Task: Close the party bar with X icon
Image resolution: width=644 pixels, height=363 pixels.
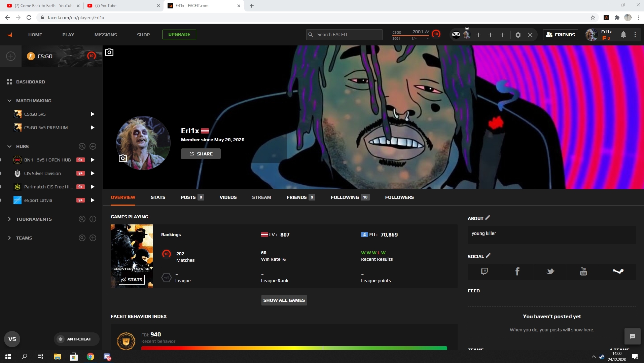Action: pos(530,35)
